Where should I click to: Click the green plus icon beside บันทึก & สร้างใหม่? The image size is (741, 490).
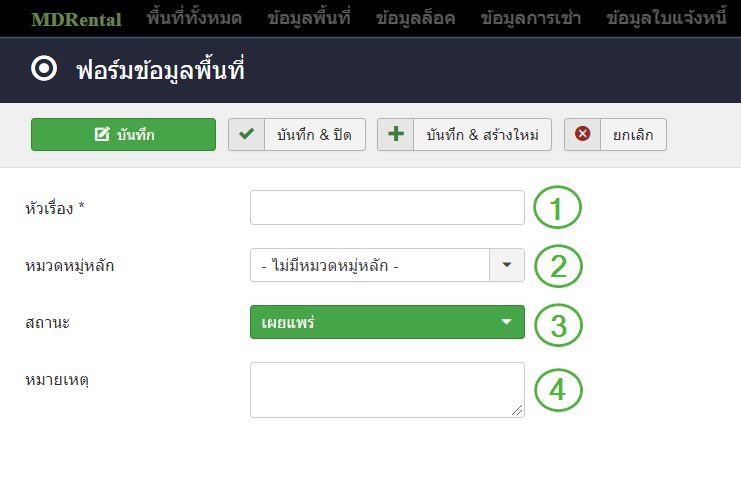click(x=396, y=134)
